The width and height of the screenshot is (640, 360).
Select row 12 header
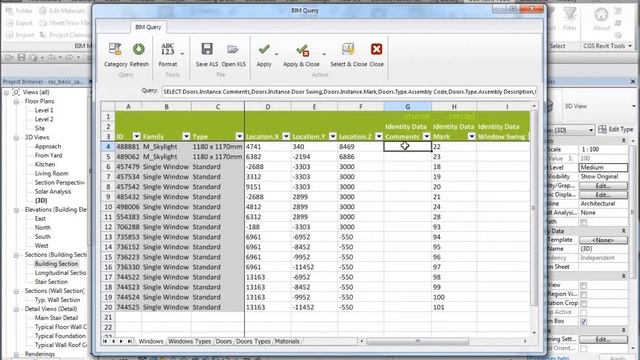pyautogui.click(x=108, y=227)
